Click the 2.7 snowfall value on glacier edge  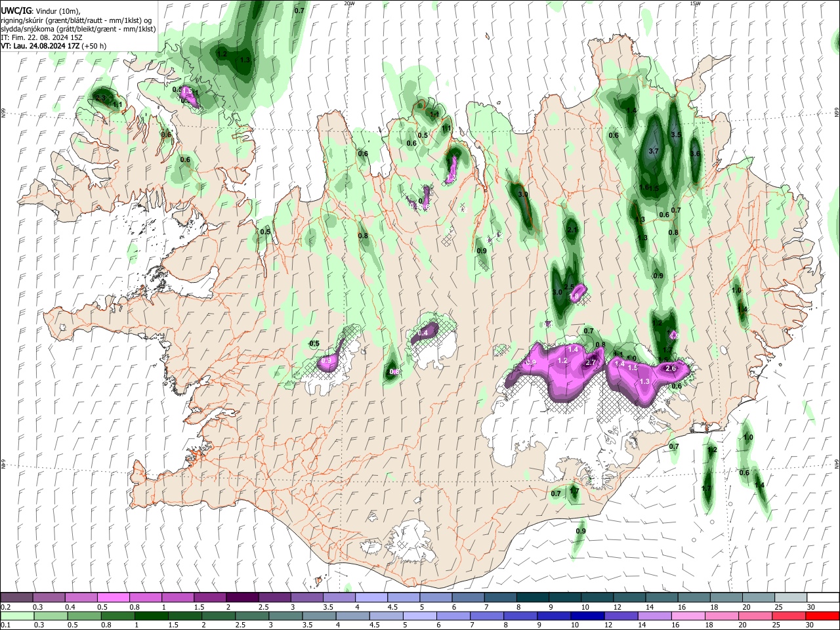pyautogui.click(x=590, y=363)
